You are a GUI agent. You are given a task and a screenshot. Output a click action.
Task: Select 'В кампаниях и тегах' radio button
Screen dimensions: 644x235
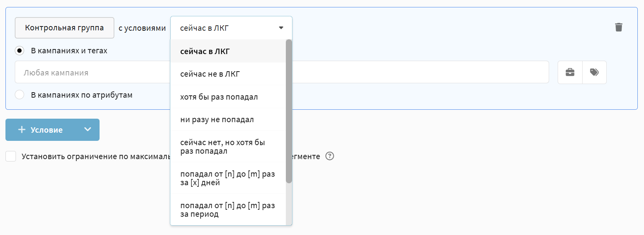19,51
